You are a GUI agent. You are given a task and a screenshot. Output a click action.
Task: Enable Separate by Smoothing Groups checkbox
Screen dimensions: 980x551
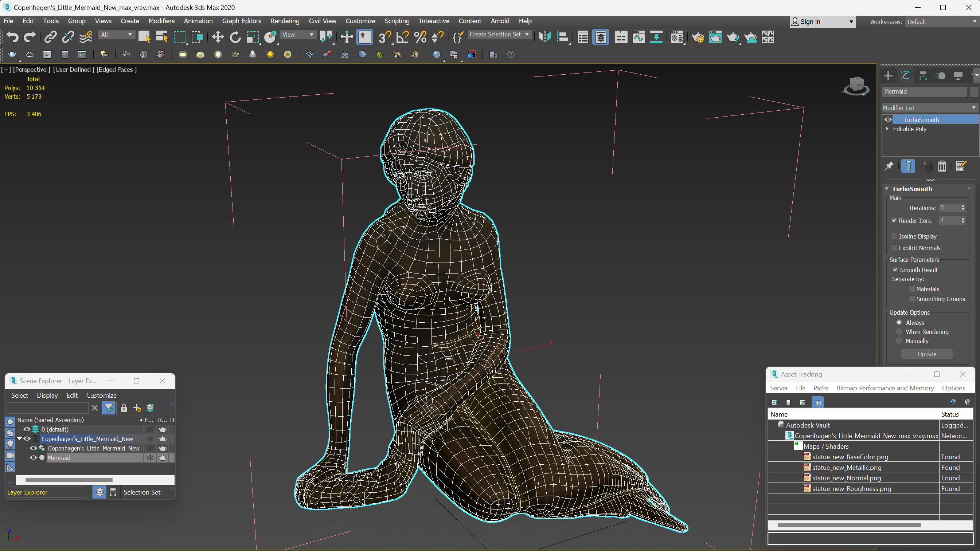911,299
